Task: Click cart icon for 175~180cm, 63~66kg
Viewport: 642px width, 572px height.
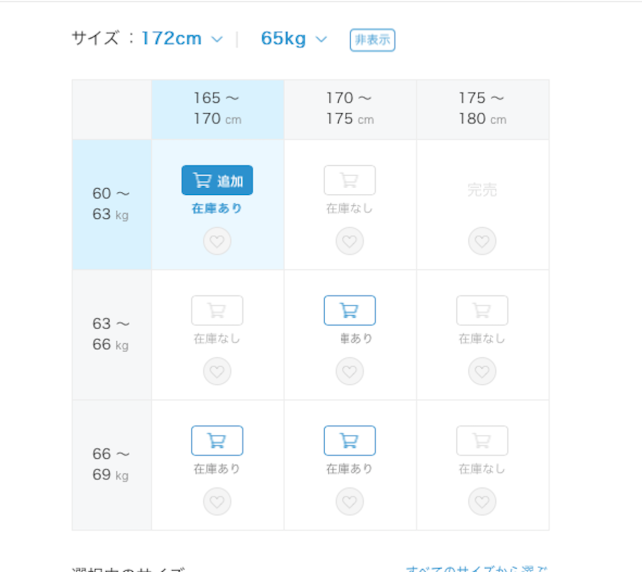Action: [482, 310]
